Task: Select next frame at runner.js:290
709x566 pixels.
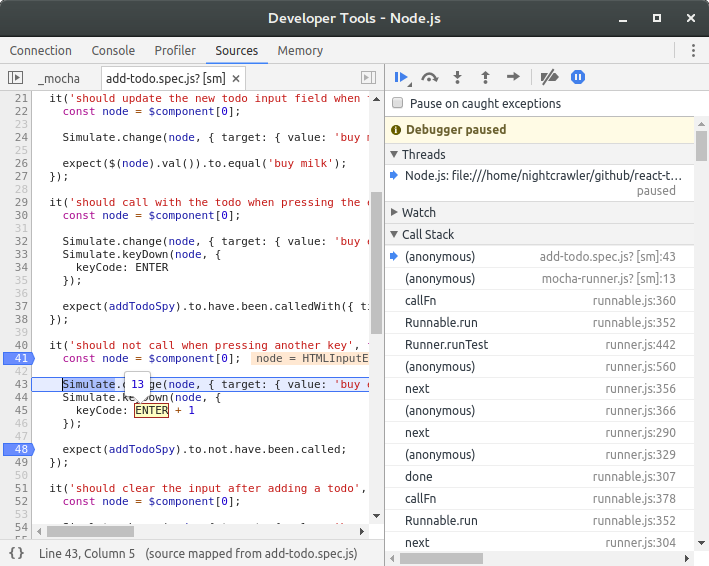Action: pos(539,433)
